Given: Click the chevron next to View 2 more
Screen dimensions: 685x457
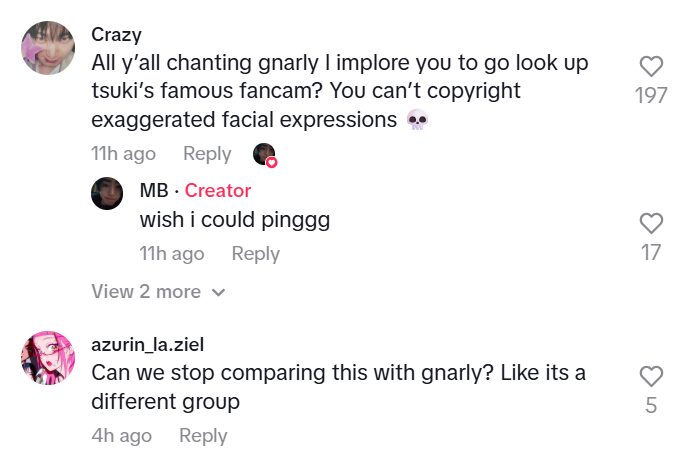Looking at the screenshot, I should [219, 293].
